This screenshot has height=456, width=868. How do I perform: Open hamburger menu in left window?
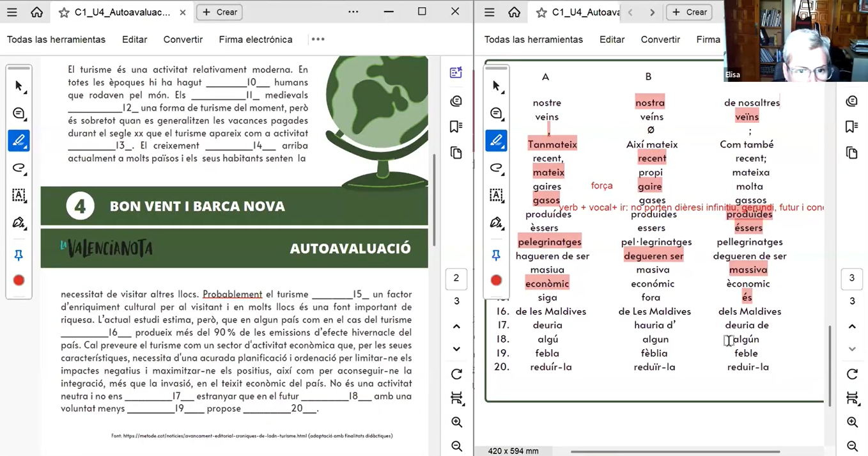12,12
